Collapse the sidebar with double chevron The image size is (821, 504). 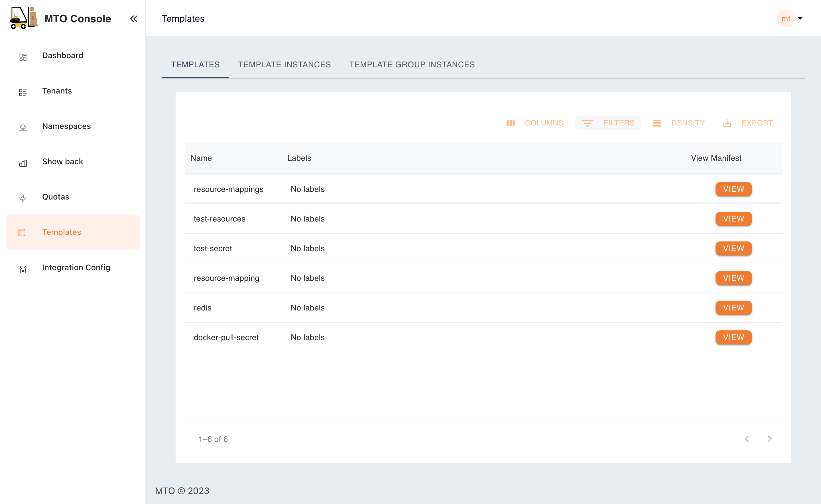click(134, 19)
